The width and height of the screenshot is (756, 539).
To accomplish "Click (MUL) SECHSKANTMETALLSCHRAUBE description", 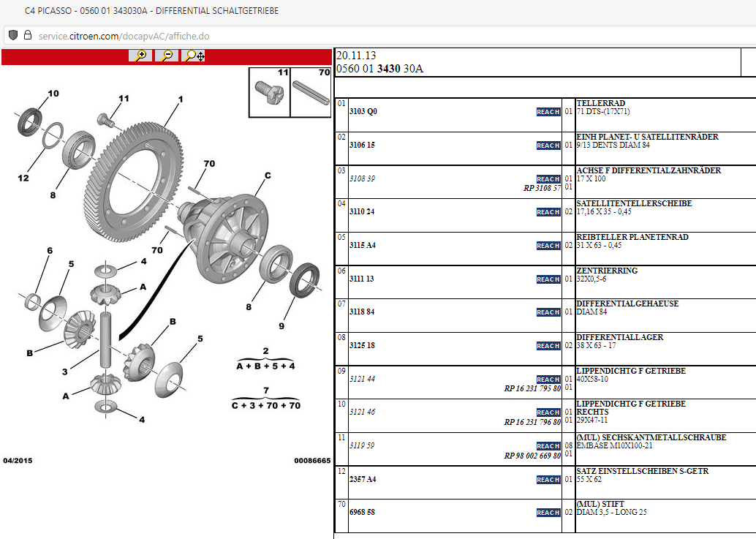I will [651, 438].
